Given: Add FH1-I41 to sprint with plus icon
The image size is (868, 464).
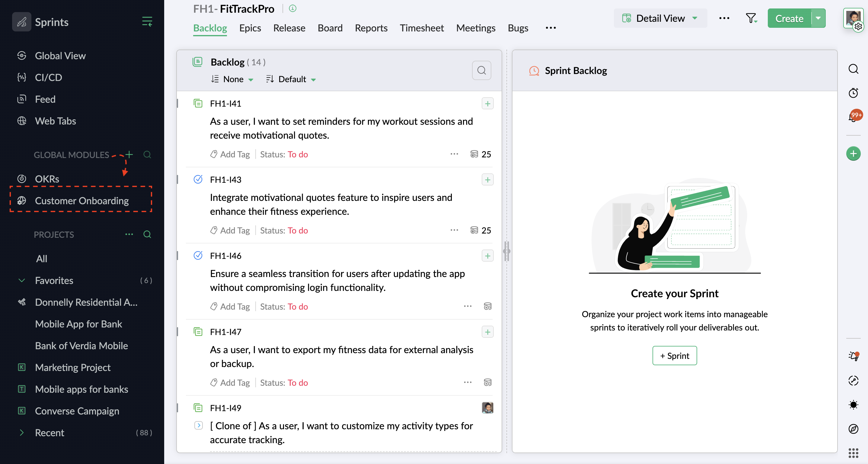Looking at the screenshot, I should point(487,104).
